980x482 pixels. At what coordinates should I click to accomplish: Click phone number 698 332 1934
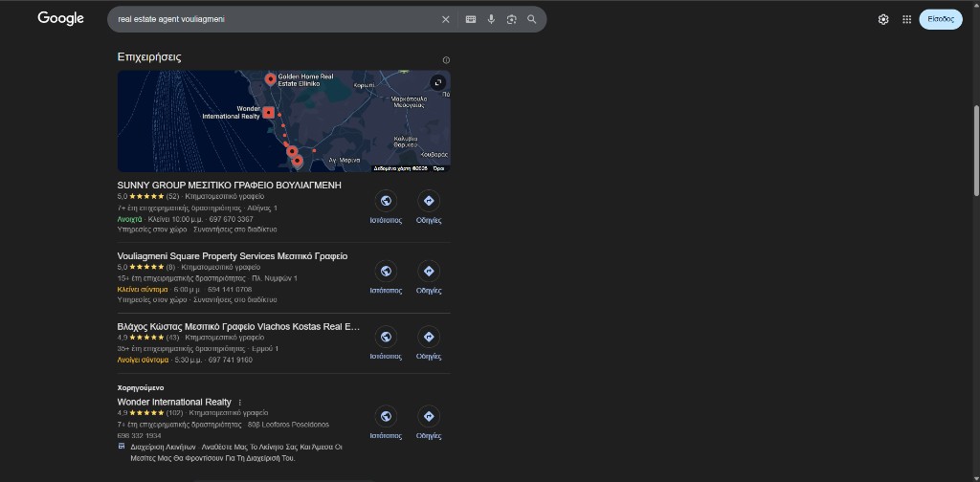140,436
